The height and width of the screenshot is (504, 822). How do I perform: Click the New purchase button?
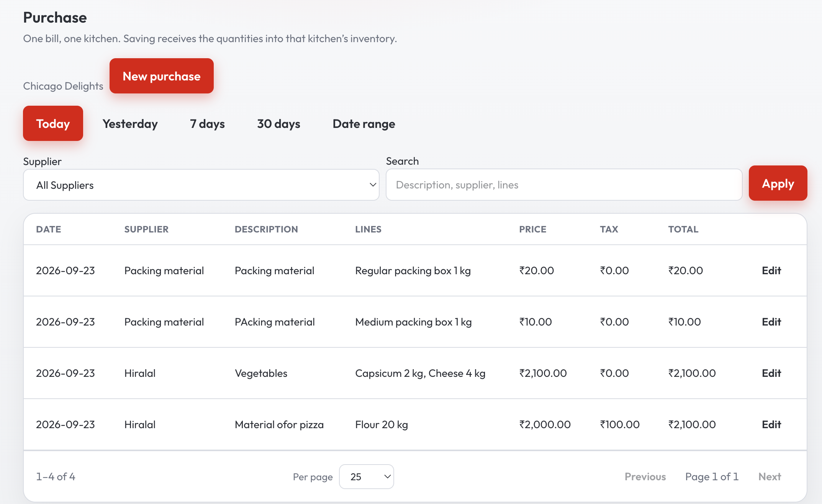[x=161, y=76]
